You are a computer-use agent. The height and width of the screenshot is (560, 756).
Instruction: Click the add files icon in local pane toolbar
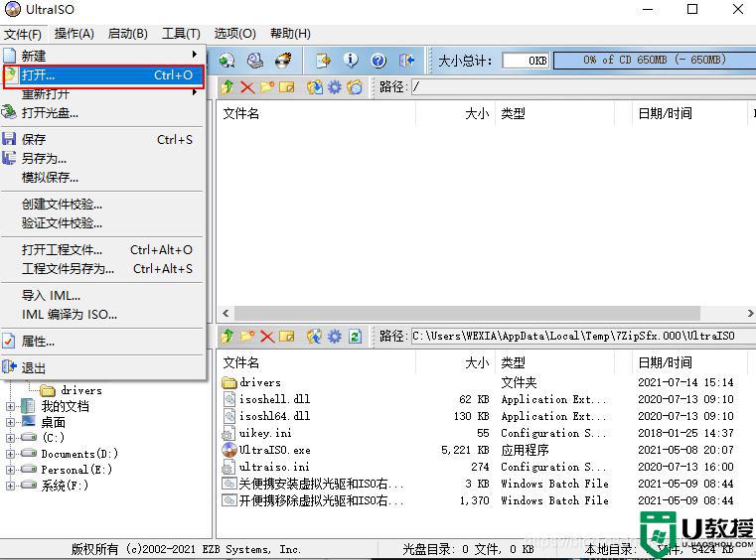(314, 336)
